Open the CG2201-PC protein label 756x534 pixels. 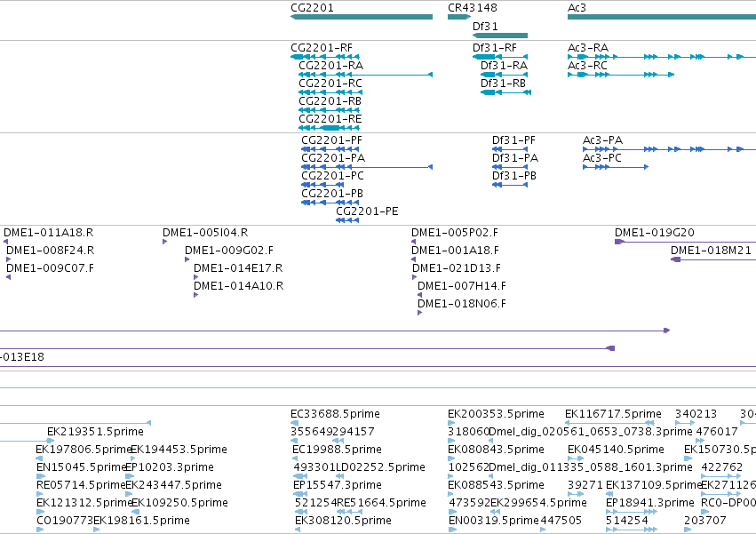click(x=332, y=176)
